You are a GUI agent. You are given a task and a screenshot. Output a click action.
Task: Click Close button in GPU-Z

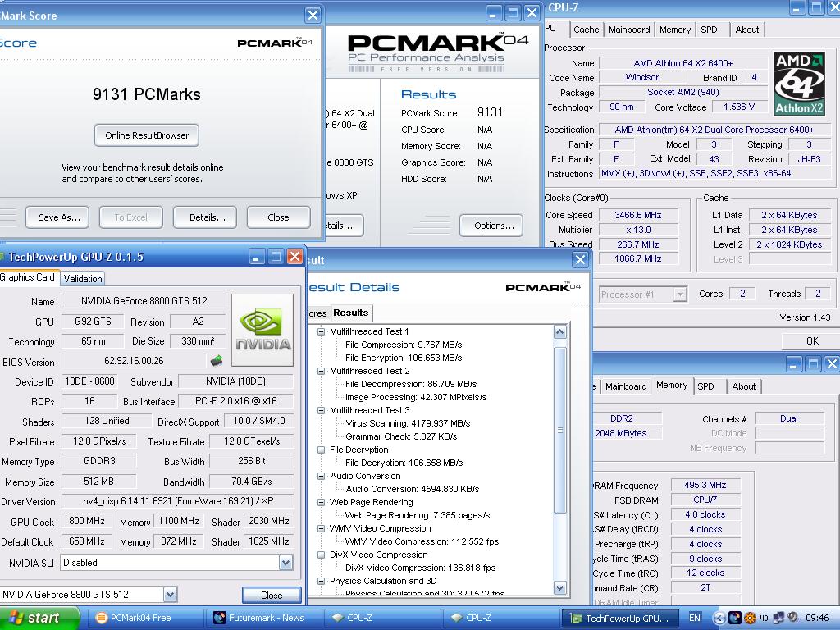[x=272, y=596]
